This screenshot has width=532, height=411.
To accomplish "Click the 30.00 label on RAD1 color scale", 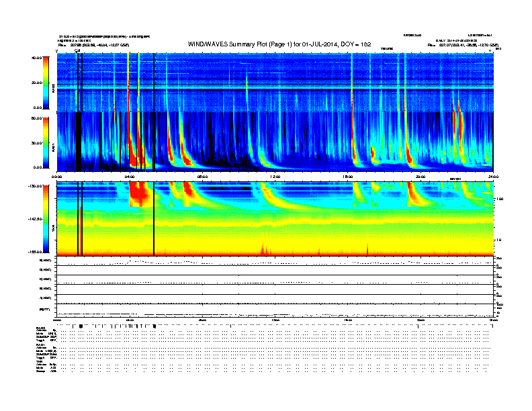I will (36, 143).
